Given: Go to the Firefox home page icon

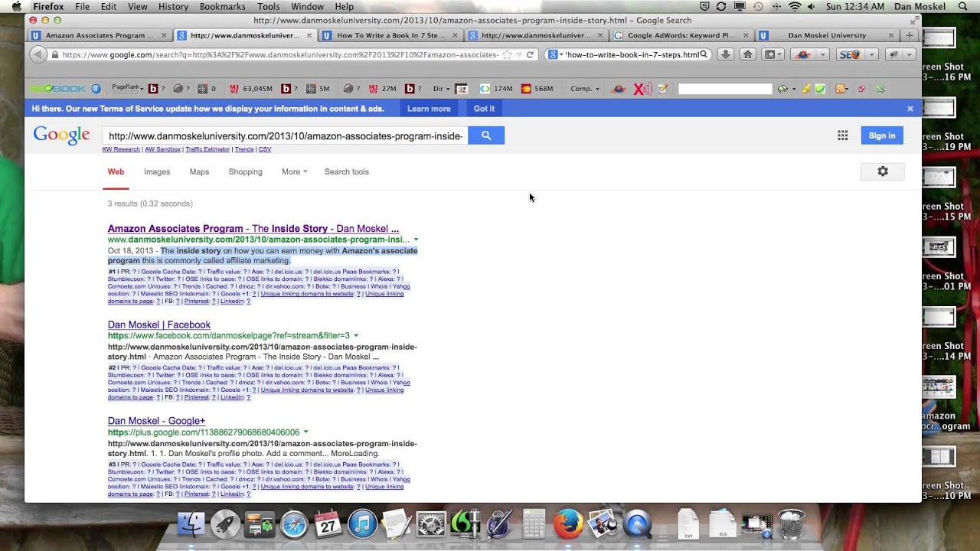Looking at the screenshot, I should tap(747, 55).
